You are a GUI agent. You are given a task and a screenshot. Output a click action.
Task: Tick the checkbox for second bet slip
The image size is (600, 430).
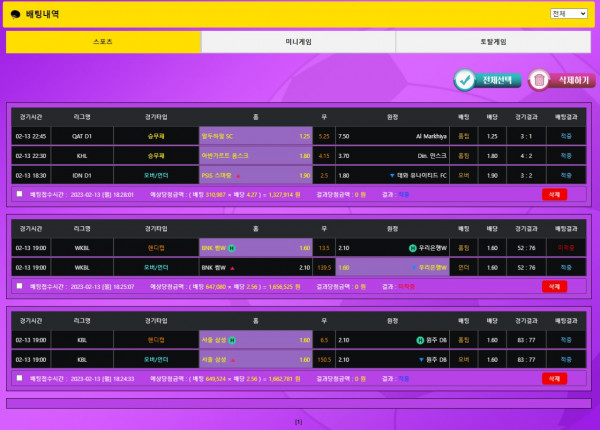tap(19, 286)
